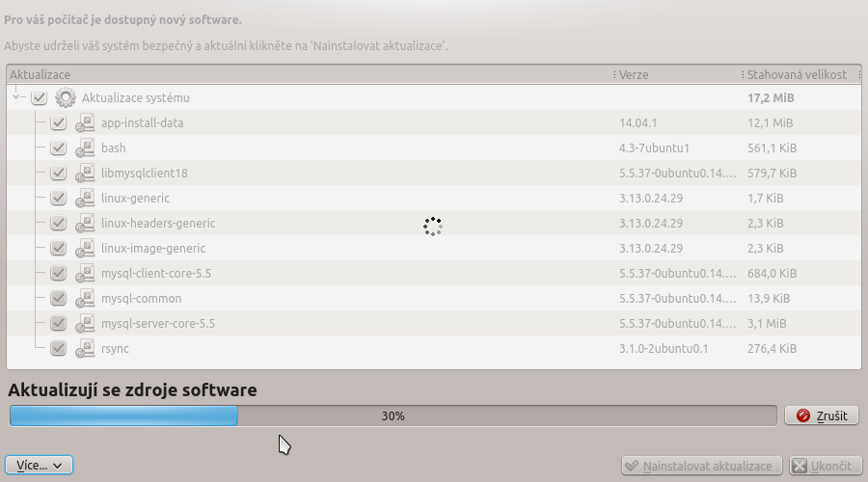This screenshot has height=482, width=868.
Task: Select the linux-headers-generic package name
Action: coord(158,223)
